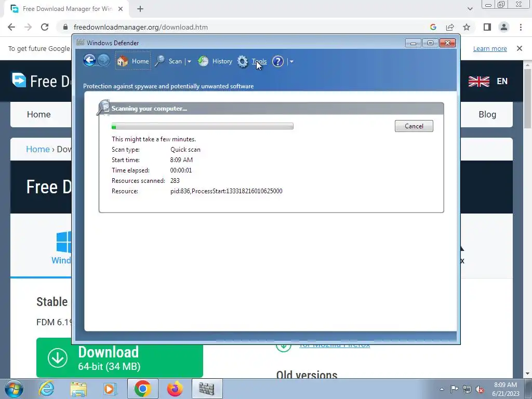The image size is (532, 399).
Task: Click the 'Quick scan' scan type value
Action: (185, 150)
